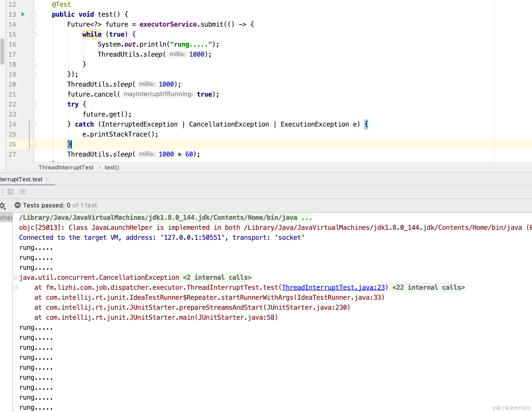Expand the fold beside the ThreadInterruptTest.test stack line
The height and width of the screenshot is (412, 532).
(x=16, y=288)
